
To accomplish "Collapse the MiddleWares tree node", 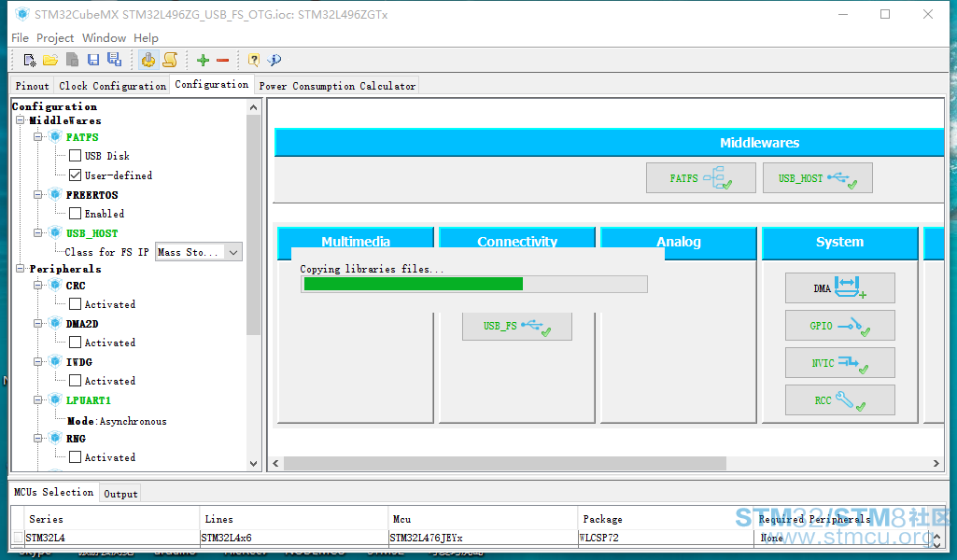I will [21, 120].
